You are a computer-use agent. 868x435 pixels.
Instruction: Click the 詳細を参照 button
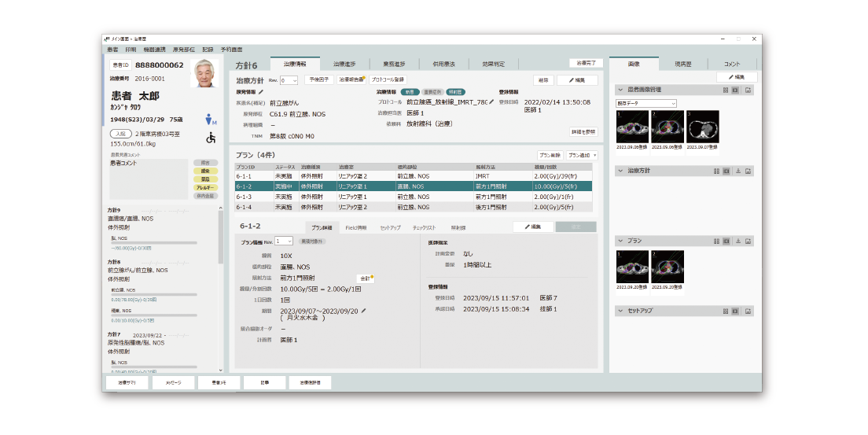tap(583, 132)
